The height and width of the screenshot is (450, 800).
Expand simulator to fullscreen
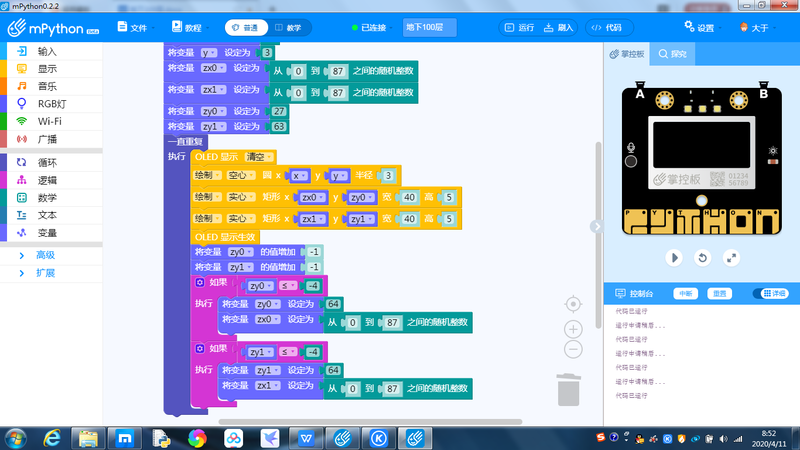[731, 257]
